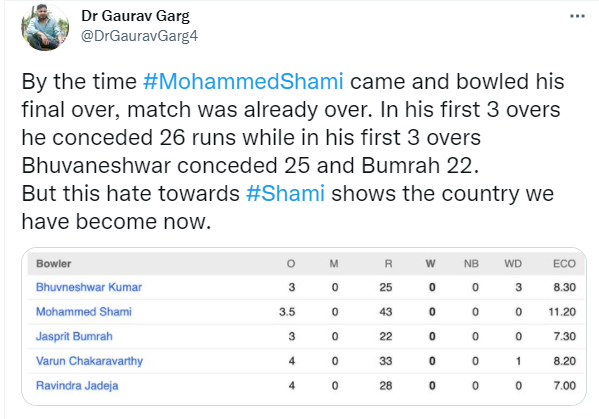Open the Dr Gaurav Garg display name
599x419 pixels.
click(x=135, y=16)
